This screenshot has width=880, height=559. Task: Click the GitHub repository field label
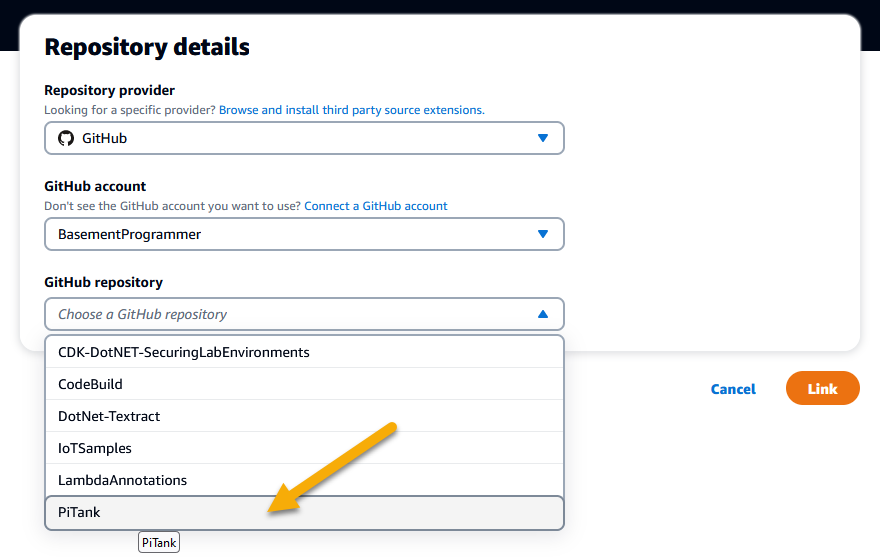103,282
